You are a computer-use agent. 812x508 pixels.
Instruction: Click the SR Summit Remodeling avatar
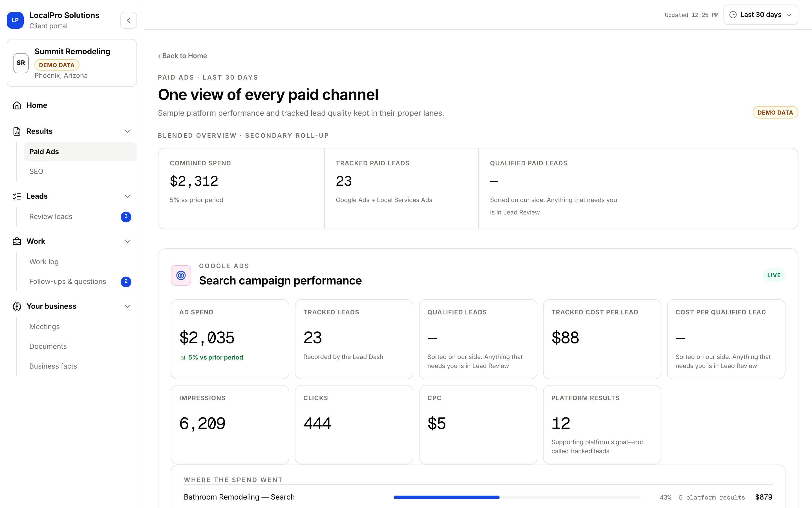tap(21, 63)
